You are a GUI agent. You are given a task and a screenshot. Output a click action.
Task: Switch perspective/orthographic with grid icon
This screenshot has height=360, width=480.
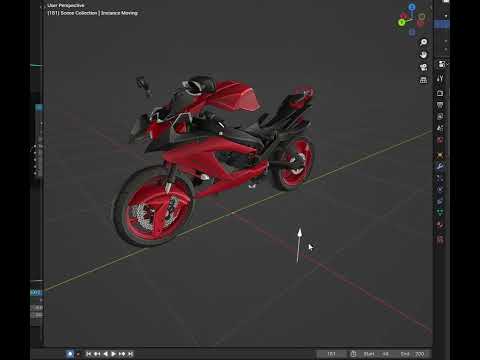tap(423, 80)
